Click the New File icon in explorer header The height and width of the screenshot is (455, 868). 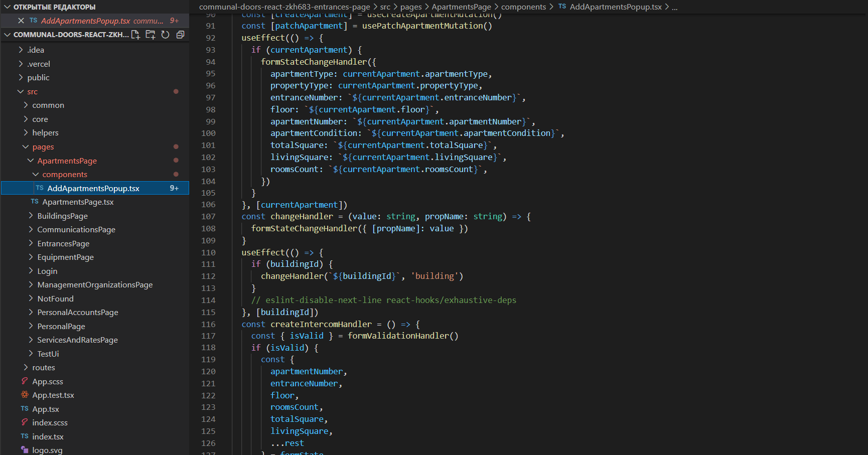tap(135, 35)
